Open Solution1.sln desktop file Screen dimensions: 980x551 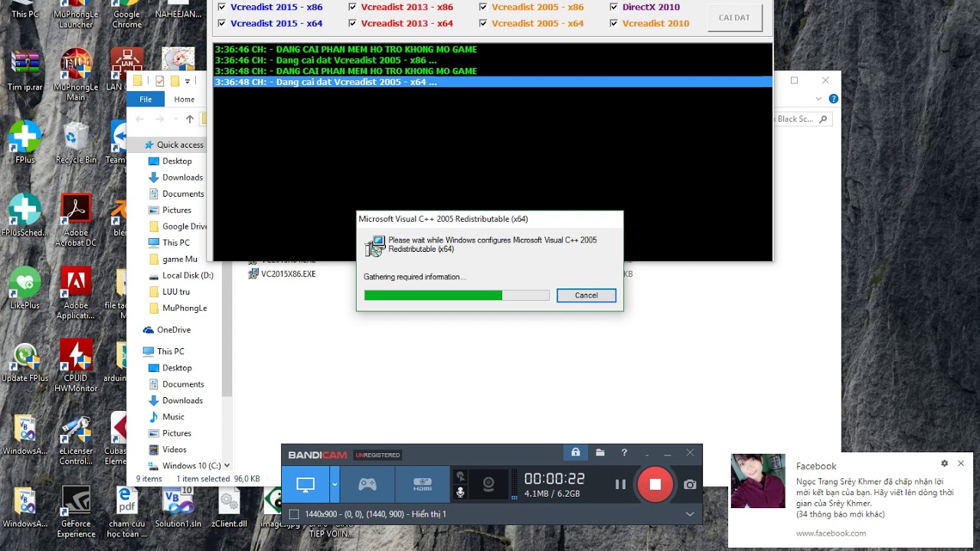tap(178, 507)
